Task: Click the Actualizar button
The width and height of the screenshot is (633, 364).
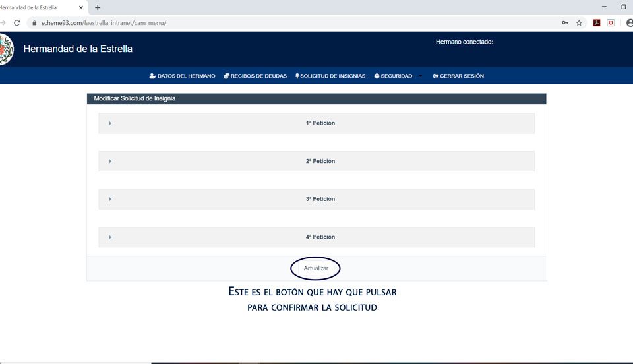Action: (316, 268)
